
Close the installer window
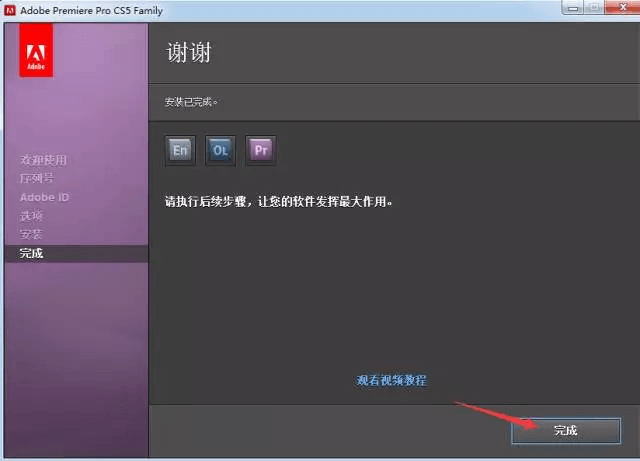[622, 7]
